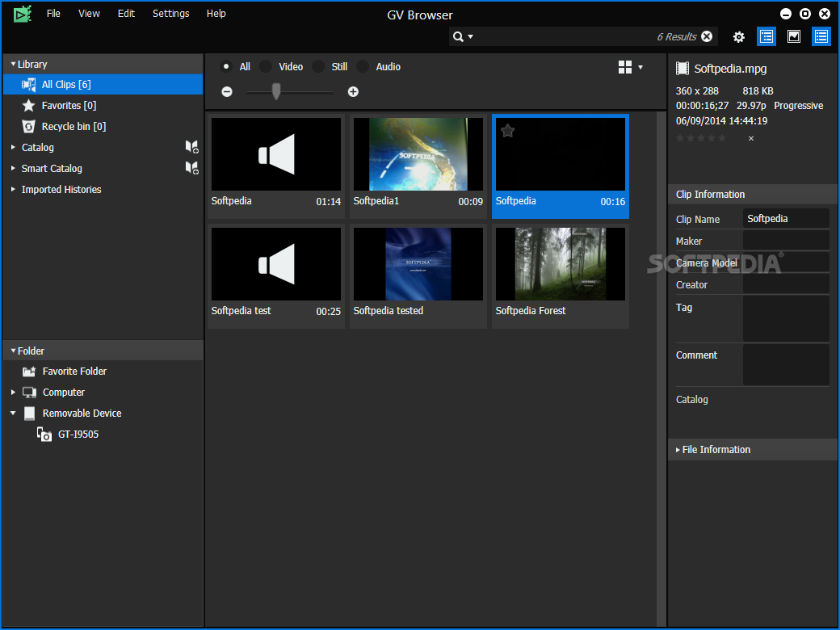Screen dimensions: 840x630
Task: Open the Edit menu
Action: [127, 14]
